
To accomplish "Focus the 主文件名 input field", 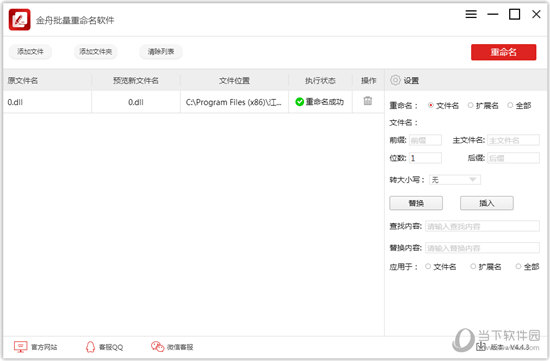I will pos(514,140).
